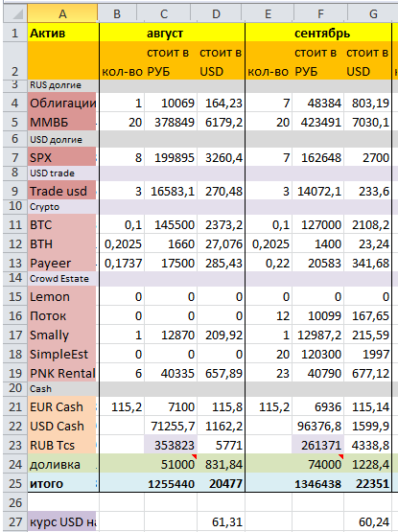Image resolution: width=398 pixels, height=532 pixels.
Task: Click USD rate cell 61,31
Action: [x=221, y=521]
